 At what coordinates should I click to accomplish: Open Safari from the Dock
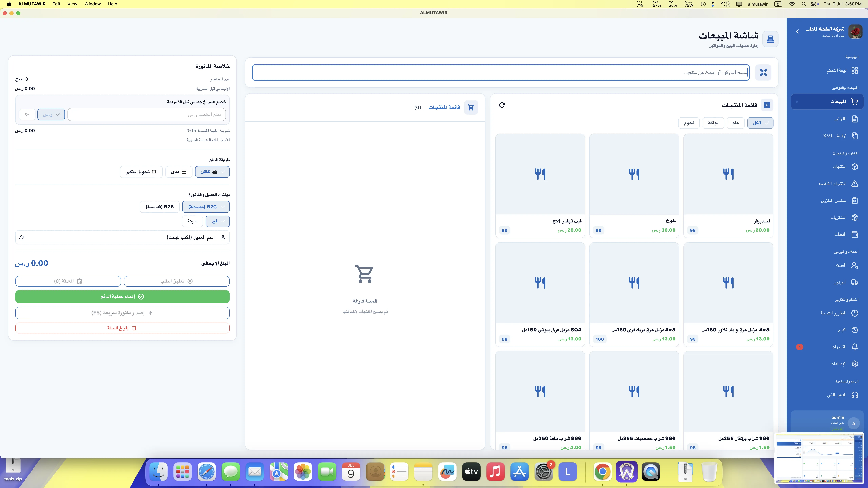tap(206, 472)
